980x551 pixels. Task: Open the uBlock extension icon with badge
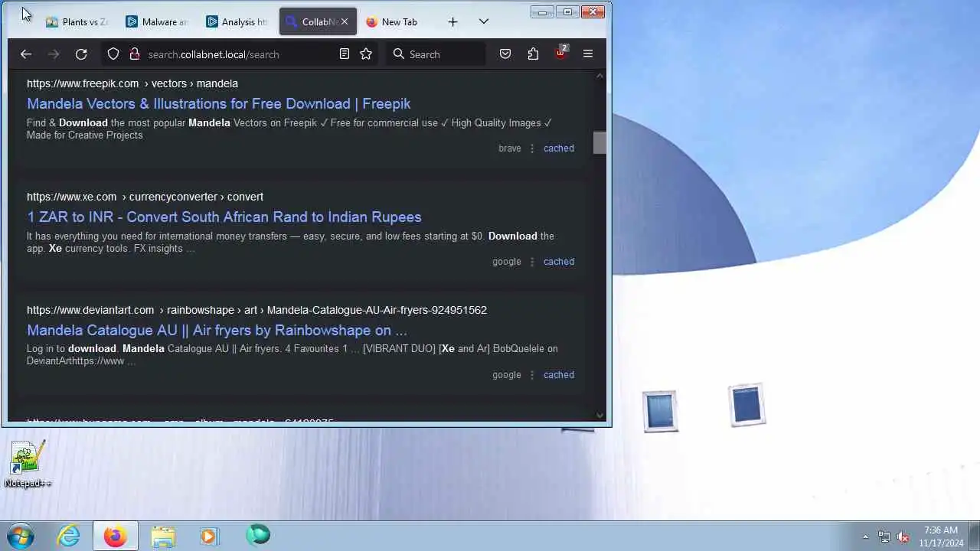pos(560,53)
